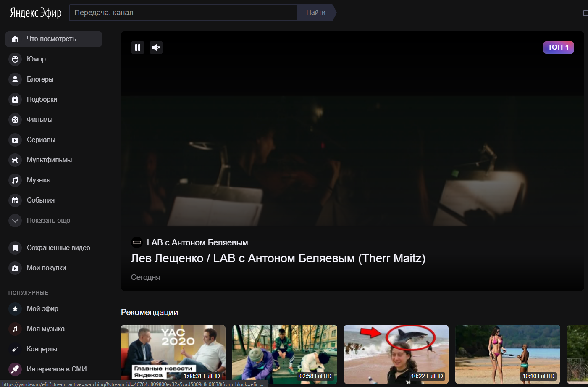Open the Что посмотреть section

pyautogui.click(x=54, y=39)
